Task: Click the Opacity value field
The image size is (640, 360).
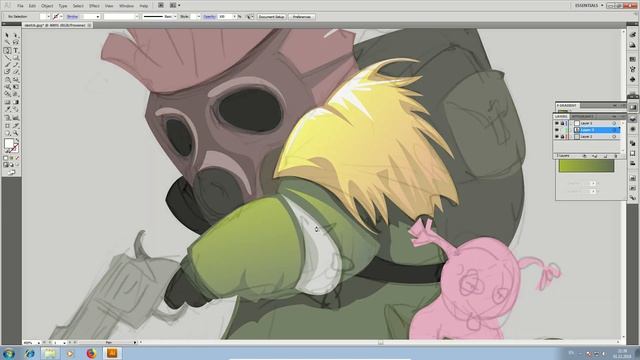Action: pos(224,17)
